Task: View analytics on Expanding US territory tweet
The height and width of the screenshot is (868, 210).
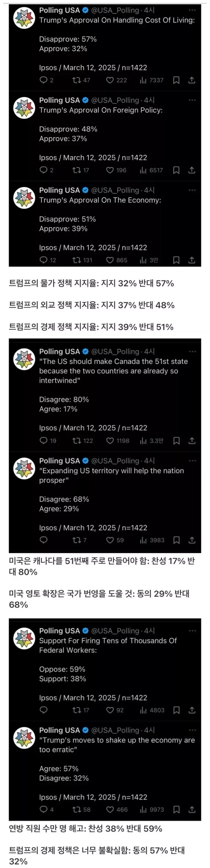Action: pos(152,541)
